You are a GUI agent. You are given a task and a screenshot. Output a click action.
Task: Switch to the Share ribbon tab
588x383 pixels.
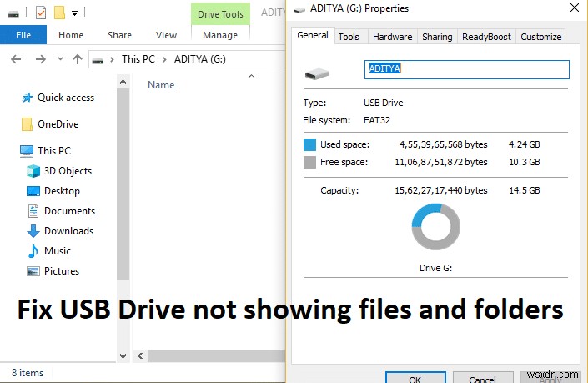119,35
